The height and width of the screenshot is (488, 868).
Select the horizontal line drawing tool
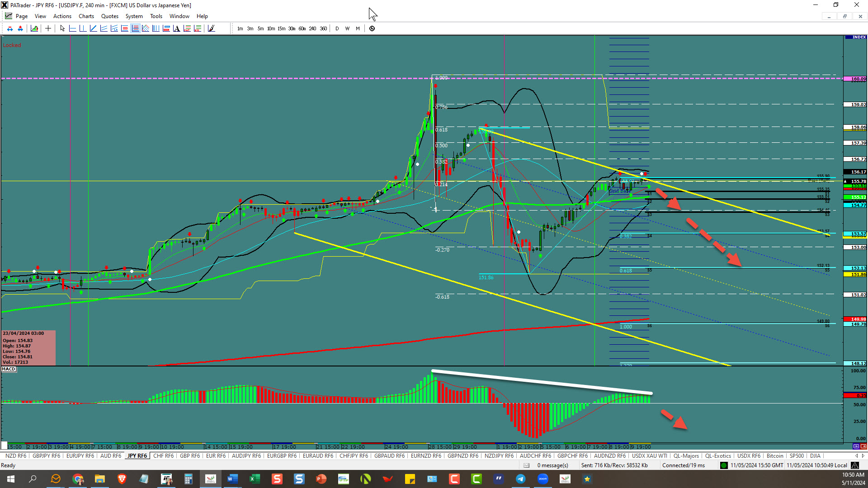click(72, 28)
